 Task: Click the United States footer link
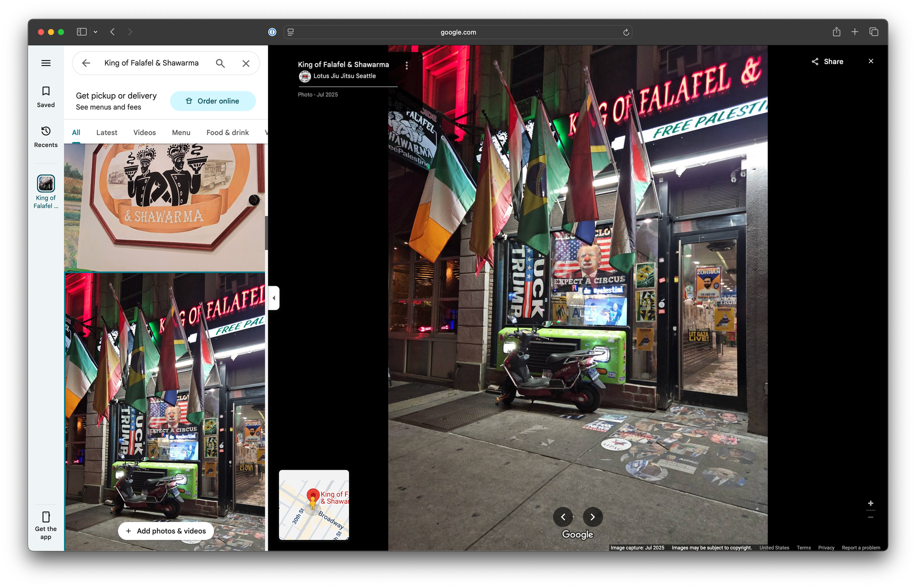pyautogui.click(x=774, y=548)
